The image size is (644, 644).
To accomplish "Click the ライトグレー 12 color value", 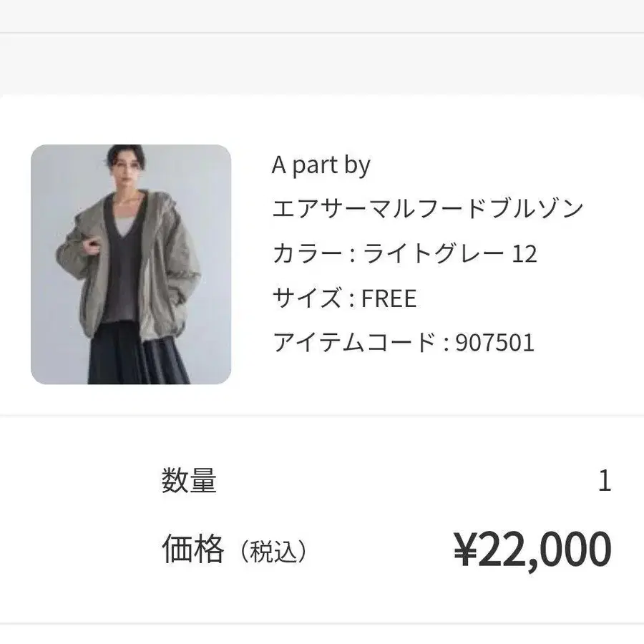I will [x=450, y=254].
